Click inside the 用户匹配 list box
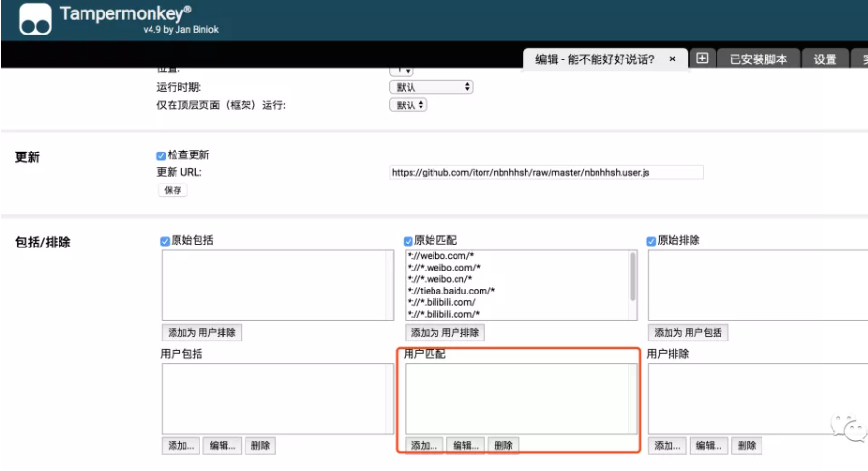 click(521, 398)
